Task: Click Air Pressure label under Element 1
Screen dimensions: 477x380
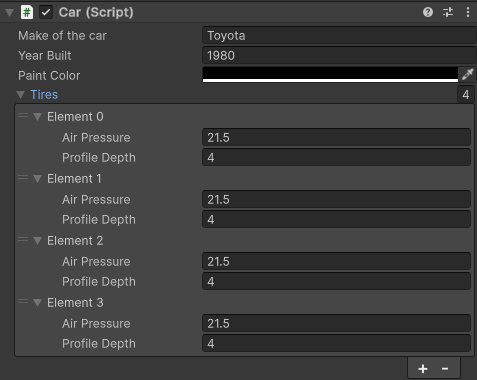Action: pos(96,200)
